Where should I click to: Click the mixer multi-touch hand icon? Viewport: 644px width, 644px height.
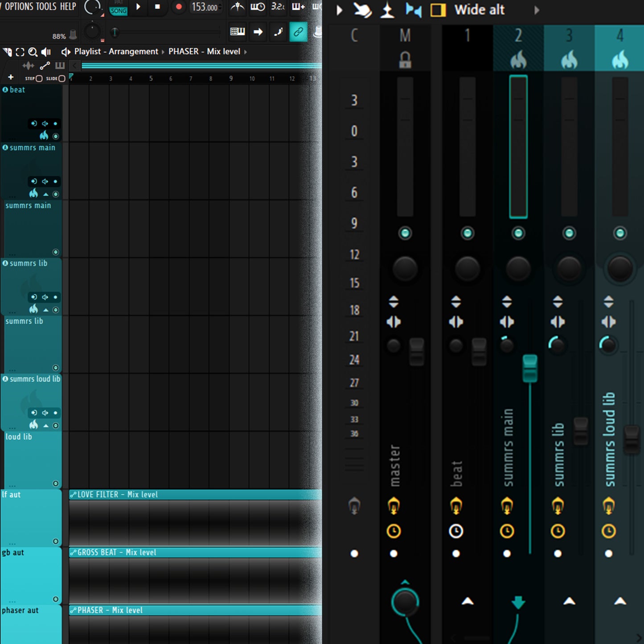pos(363,10)
